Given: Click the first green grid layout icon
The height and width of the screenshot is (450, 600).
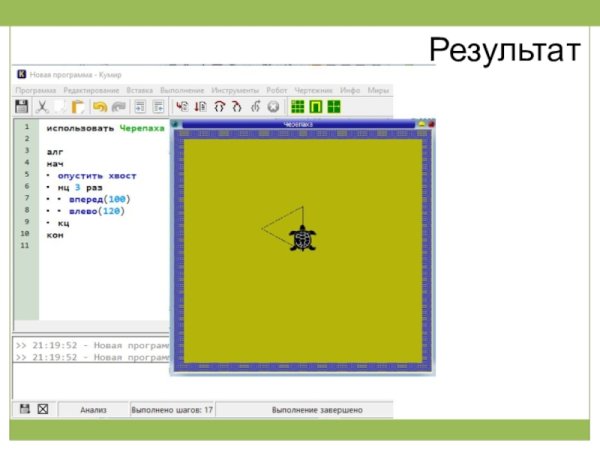Looking at the screenshot, I should [x=297, y=106].
